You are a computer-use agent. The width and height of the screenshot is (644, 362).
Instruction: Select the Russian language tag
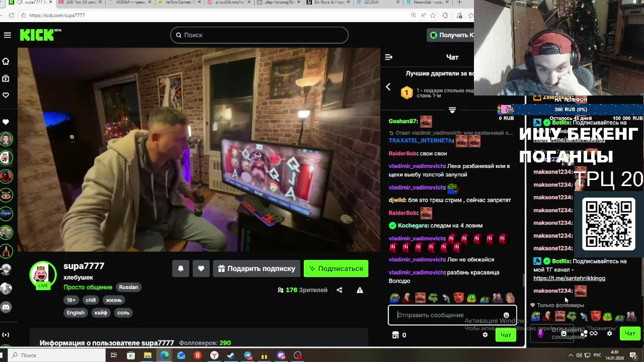pyautogui.click(x=128, y=287)
